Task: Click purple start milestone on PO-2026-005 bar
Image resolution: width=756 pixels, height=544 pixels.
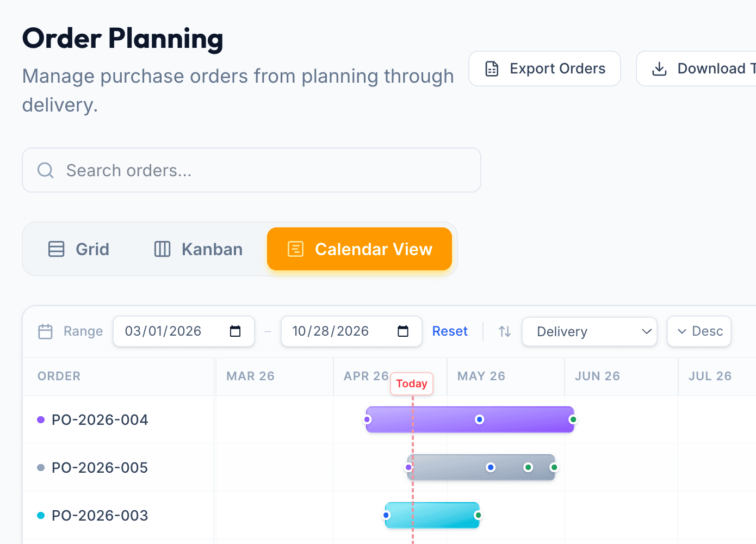Action: click(408, 467)
